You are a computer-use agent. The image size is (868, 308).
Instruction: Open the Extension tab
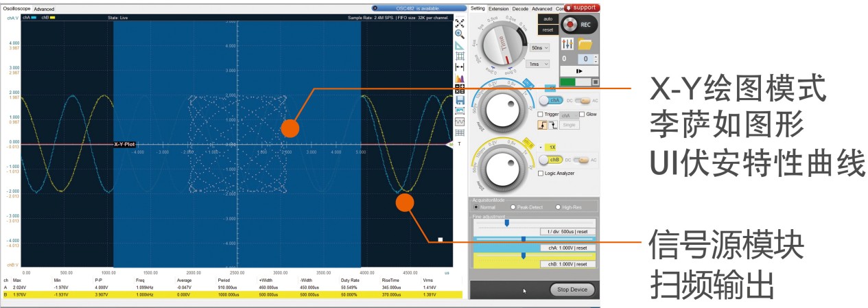click(499, 9)
